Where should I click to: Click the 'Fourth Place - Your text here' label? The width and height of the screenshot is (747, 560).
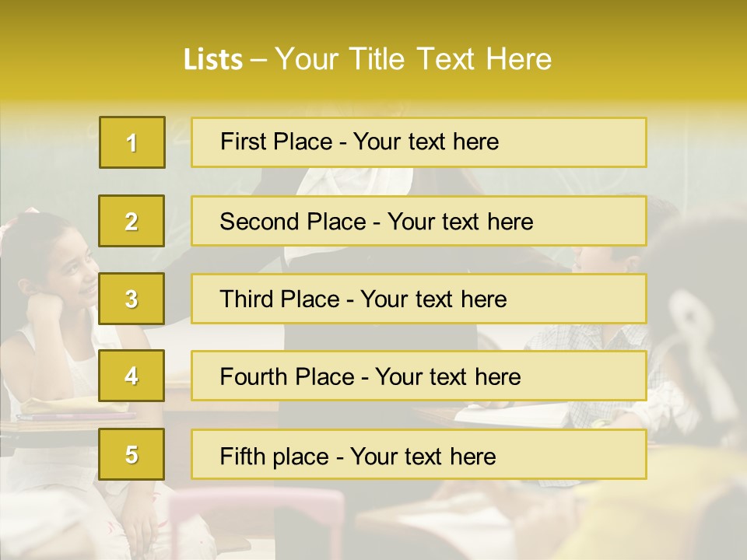click(370, 376)
